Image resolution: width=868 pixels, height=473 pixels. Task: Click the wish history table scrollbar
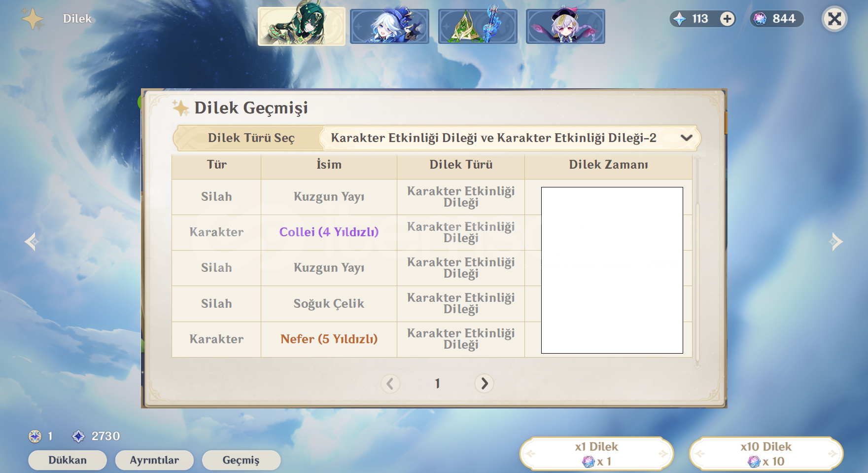(697, 261)
